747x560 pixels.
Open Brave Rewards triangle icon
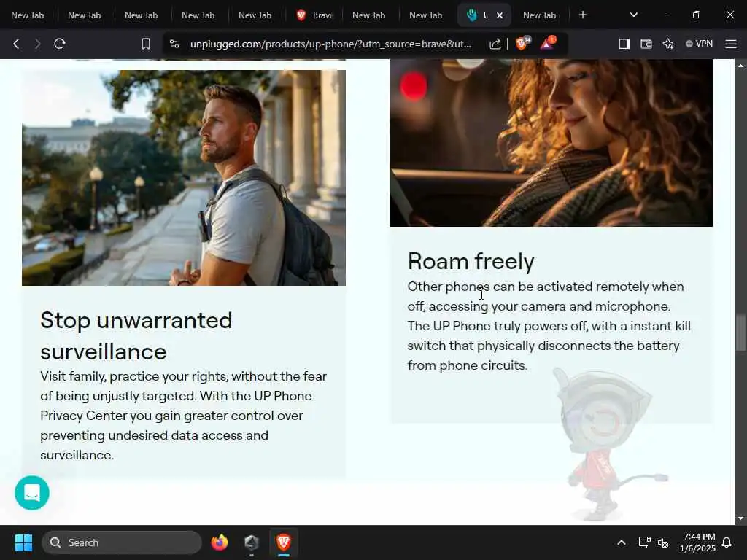click(x=548, y=43)
